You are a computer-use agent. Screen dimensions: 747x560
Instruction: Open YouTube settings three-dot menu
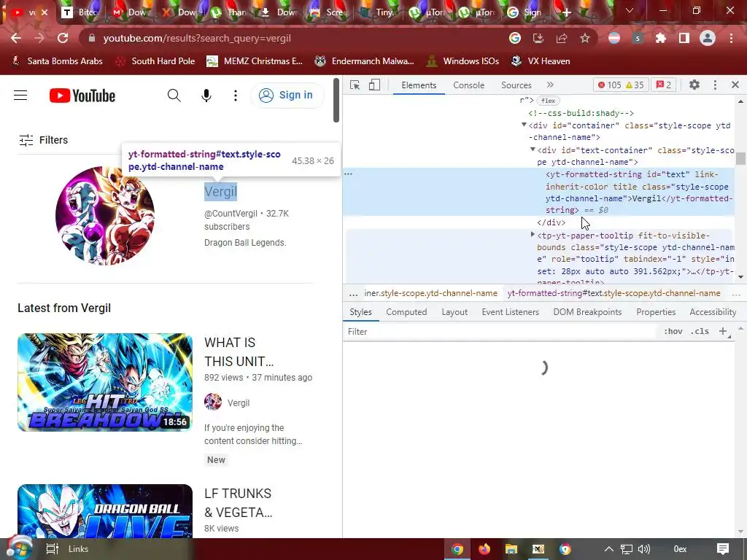(x=236, y=96)
